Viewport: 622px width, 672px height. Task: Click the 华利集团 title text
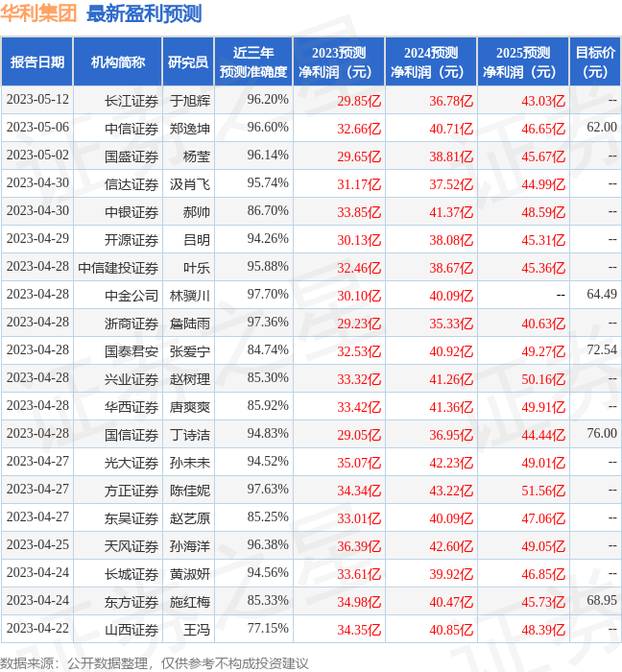click(38, 13)
